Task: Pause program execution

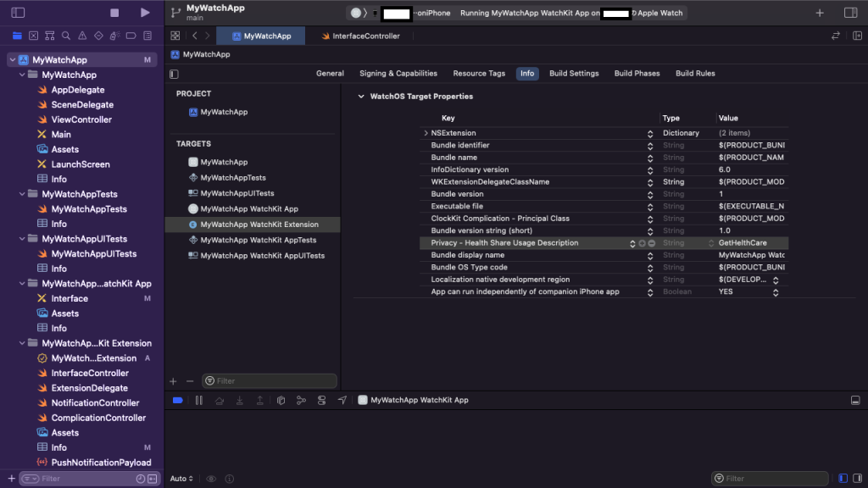Action: (198, 400)
